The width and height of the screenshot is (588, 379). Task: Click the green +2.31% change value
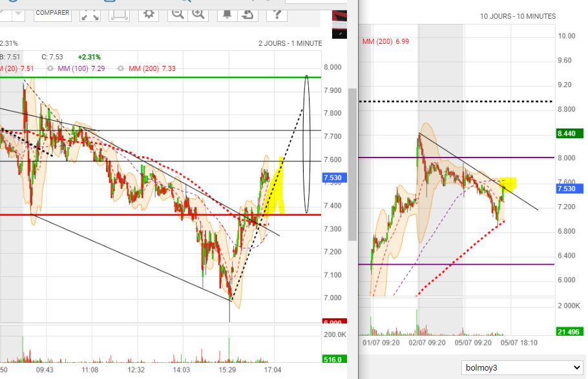89,57
